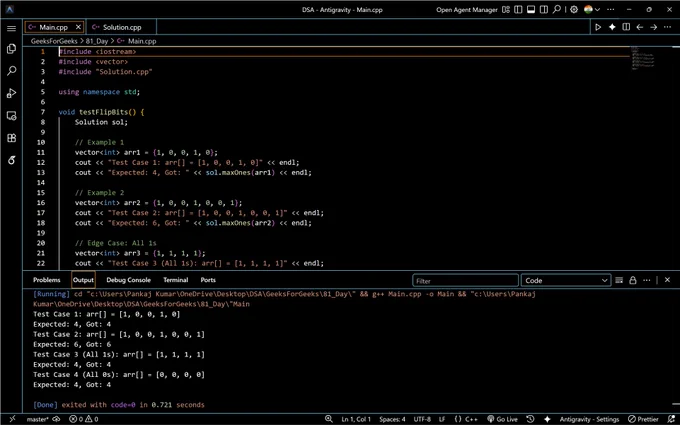Open the Code output channel dropdown
The width and height of the screenshot is (680, 425).
566,281
